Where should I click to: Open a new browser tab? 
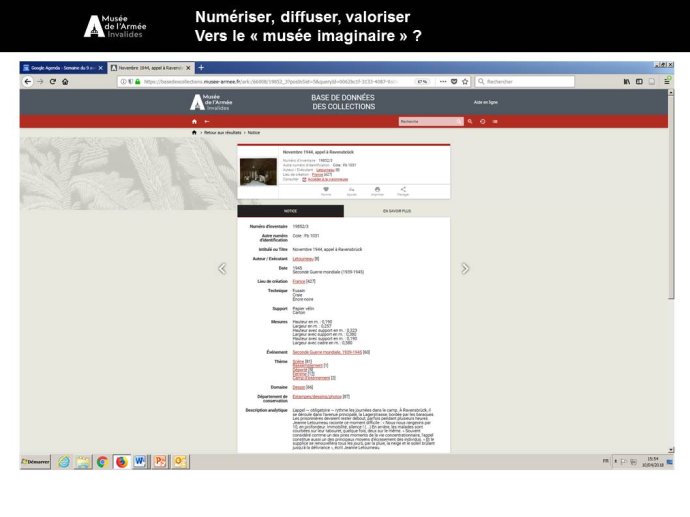click(201, 68)
